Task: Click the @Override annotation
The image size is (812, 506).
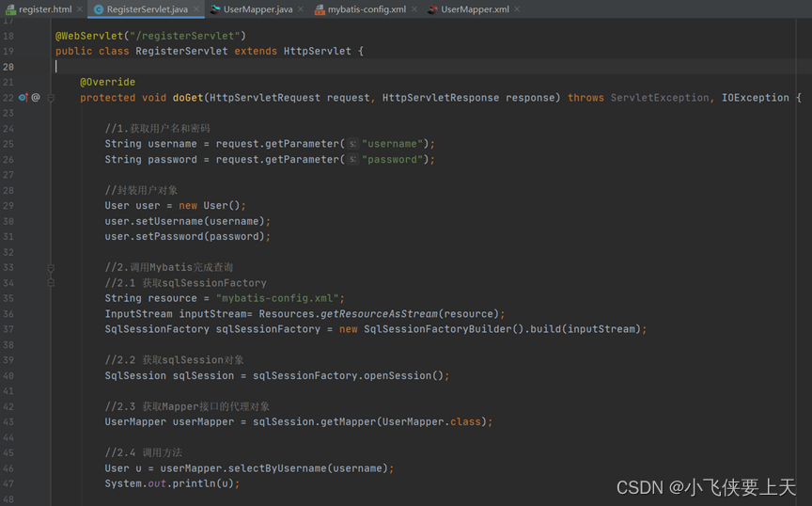Action: click(x=108, y=82)
